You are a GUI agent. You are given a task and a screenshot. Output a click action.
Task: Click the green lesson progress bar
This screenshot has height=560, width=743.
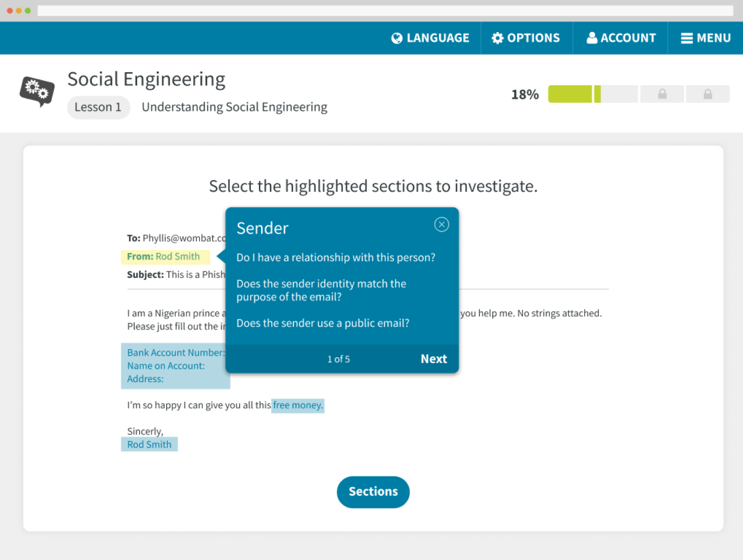tap(571, 94)
